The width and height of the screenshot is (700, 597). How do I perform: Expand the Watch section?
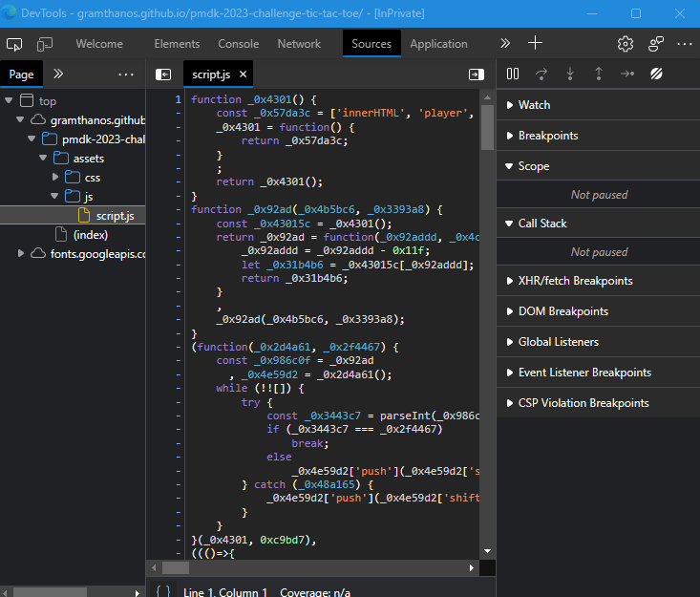(534, 105)
